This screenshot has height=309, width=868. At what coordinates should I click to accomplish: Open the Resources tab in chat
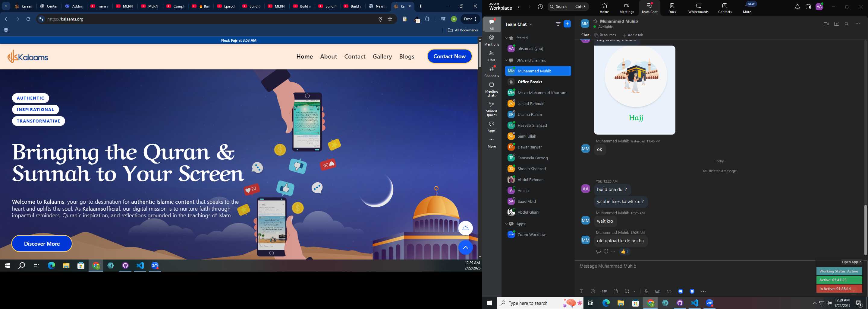click(x=605, y=35)
